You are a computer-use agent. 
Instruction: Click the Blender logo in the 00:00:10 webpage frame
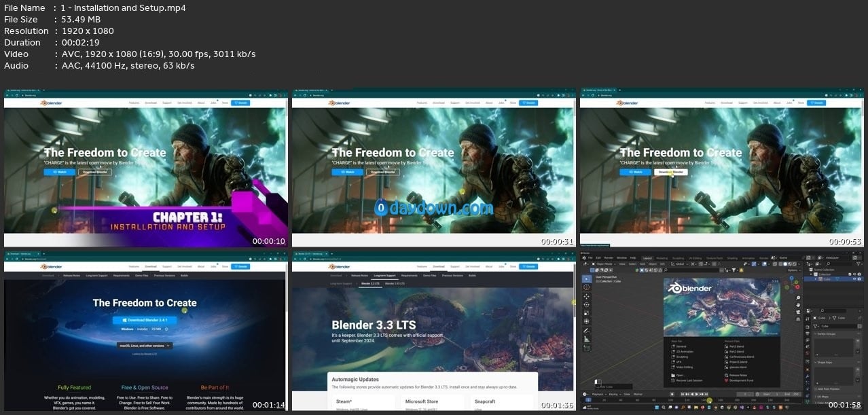point(50,103)
